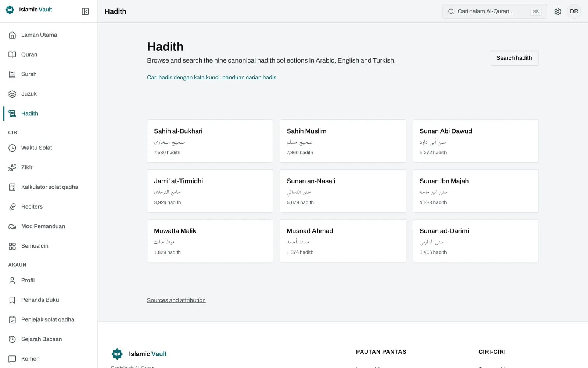588x368 pixels.
Task: Click the Profil person icon
Action: click(x=12, y=280)
